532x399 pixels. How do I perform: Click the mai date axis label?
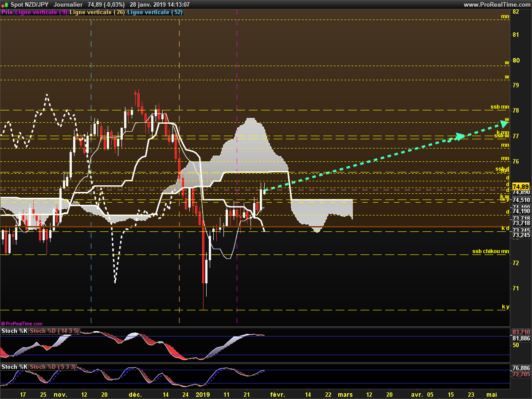491,394
